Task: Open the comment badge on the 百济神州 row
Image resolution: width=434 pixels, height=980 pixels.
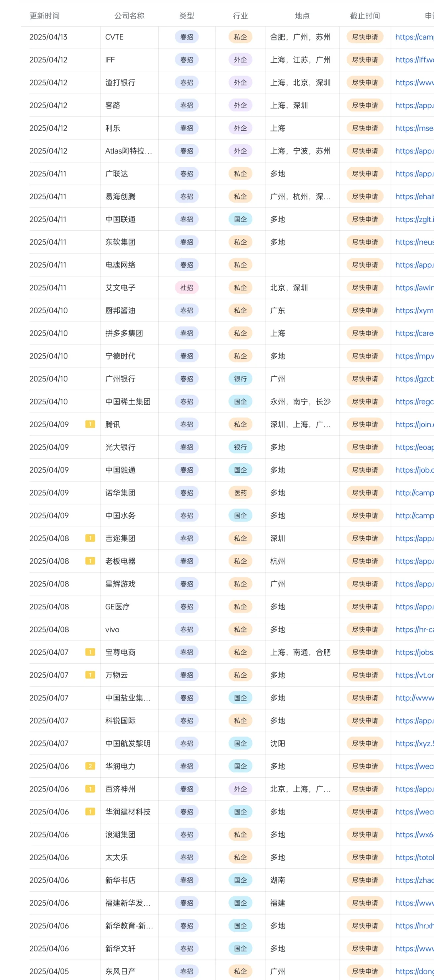Action: (90, 789)
